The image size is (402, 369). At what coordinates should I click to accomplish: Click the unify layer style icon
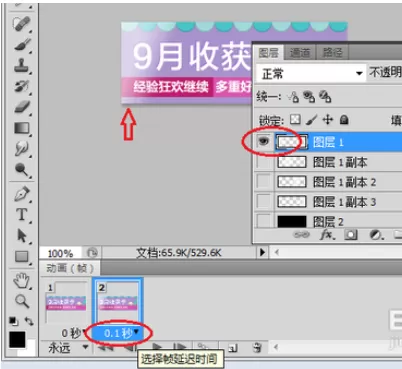(325, 97)
